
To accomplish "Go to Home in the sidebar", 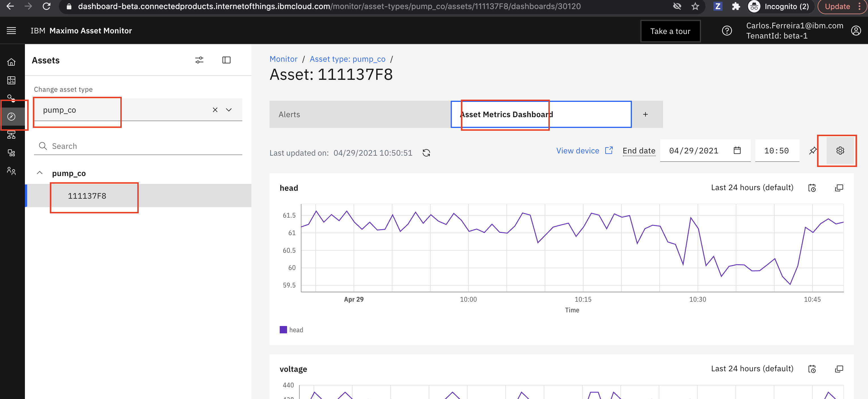I will click(x=11, y=62).
